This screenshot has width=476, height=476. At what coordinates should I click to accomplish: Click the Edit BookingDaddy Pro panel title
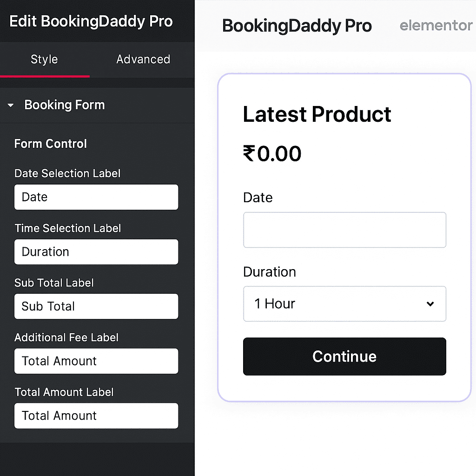[x=91, y=21]
